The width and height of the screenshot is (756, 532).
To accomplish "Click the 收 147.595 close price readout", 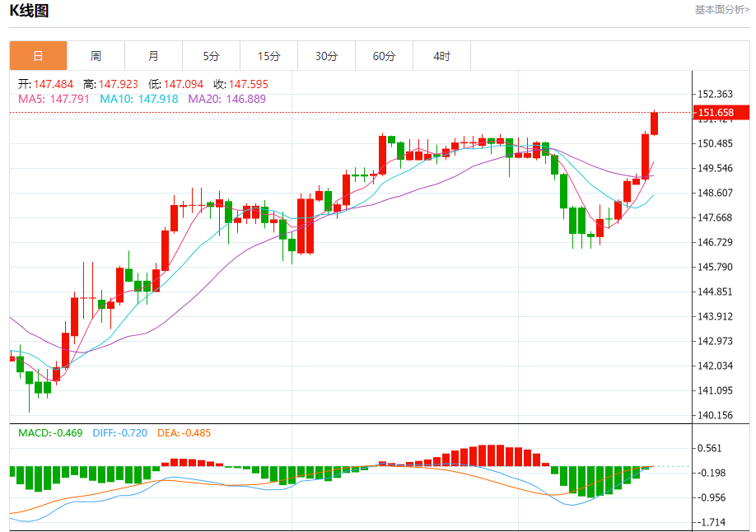I will click(x=240, y=84).
